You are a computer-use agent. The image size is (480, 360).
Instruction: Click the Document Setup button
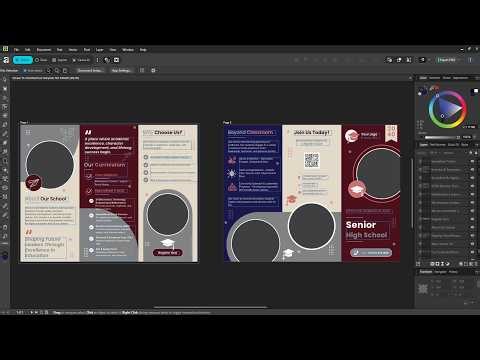click(x=90, y=70)
